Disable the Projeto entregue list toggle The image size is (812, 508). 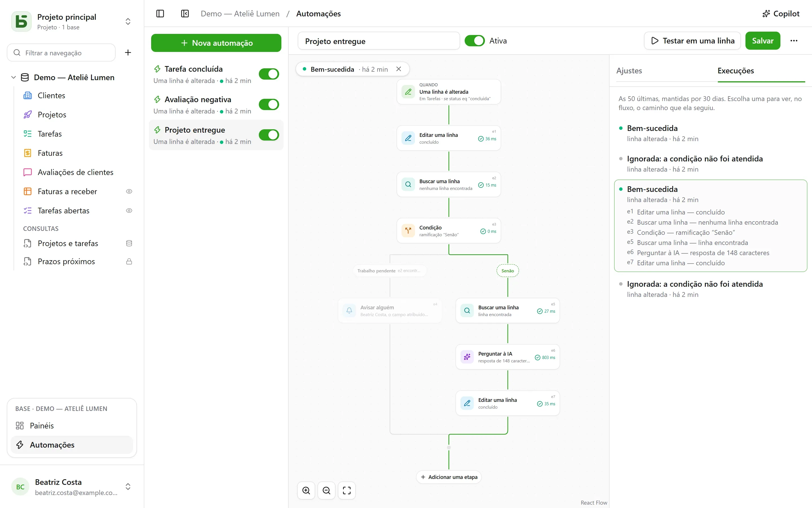coord(269,135)
